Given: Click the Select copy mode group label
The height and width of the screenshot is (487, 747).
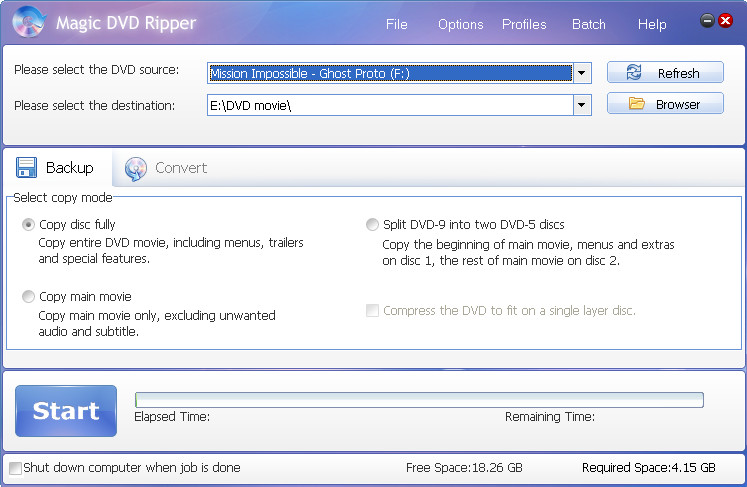Looking at the screenshot, I should [63, 197].
